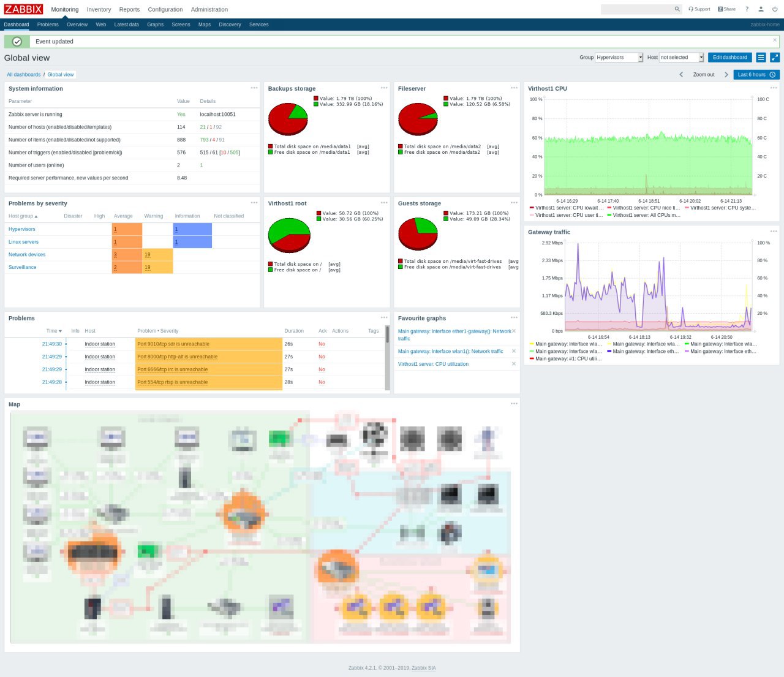This screenshot has height=677, width=784.
Task: Open Port 9010/tcp sdr is unreachable problem
Action: 173,344
